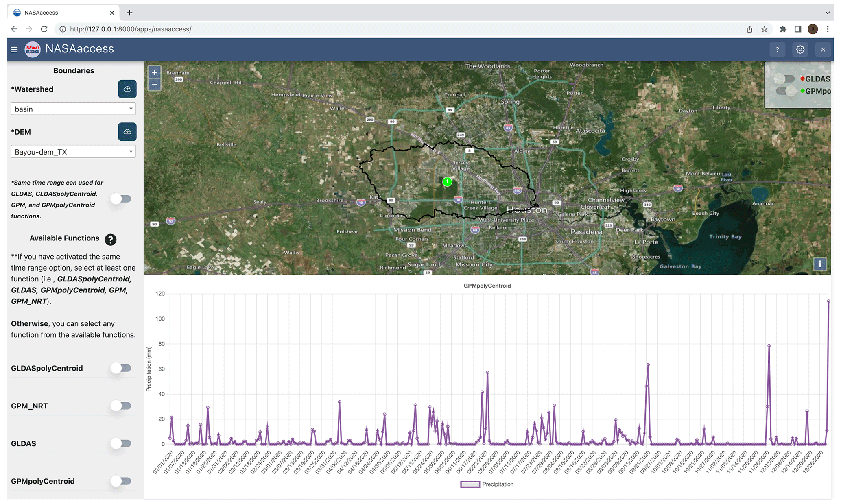Open Available Functions help question icon
Viewport: 841px width, 504px height.
click(x=110, y=239)
